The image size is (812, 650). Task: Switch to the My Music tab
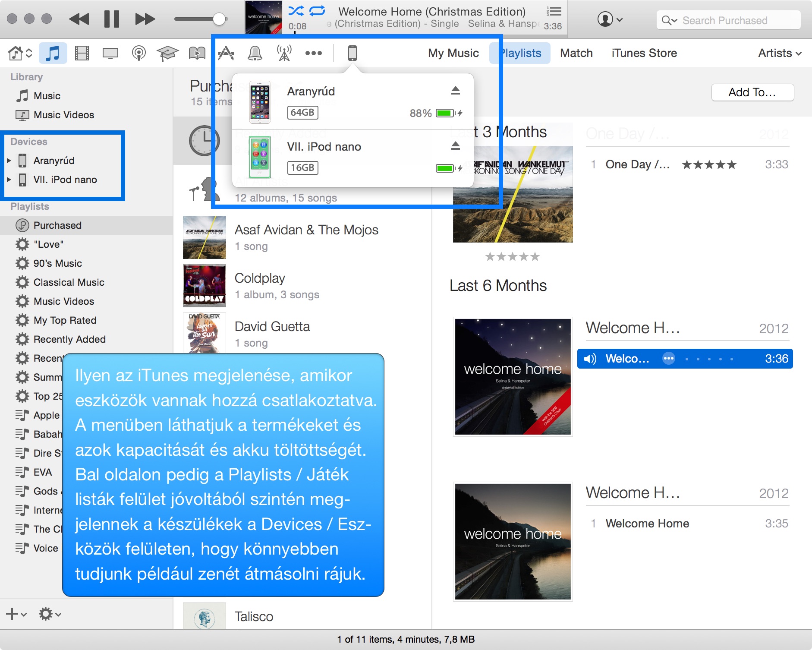click(x=453, y=53)
